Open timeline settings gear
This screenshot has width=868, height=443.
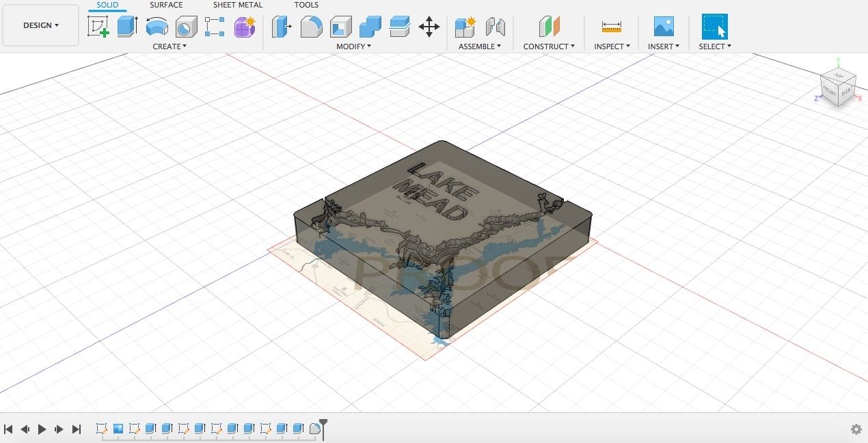856,429
